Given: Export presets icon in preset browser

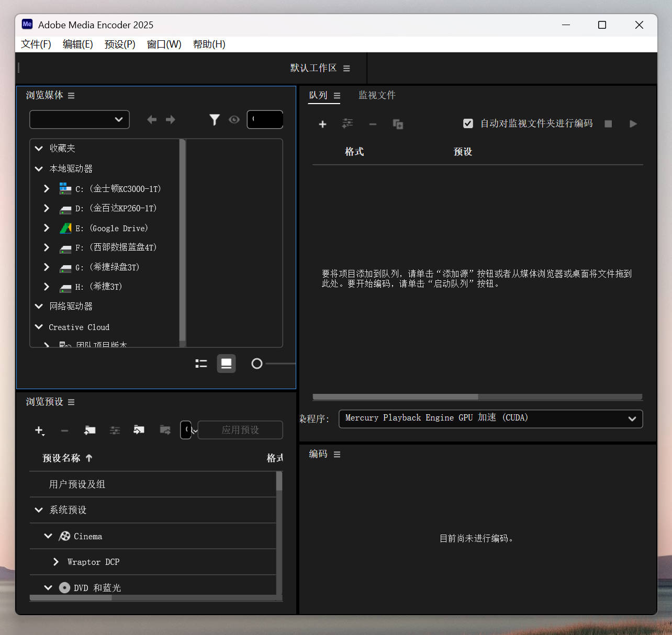Looking at the screenshot, I should pyautogui.click(x=165, y=430).
